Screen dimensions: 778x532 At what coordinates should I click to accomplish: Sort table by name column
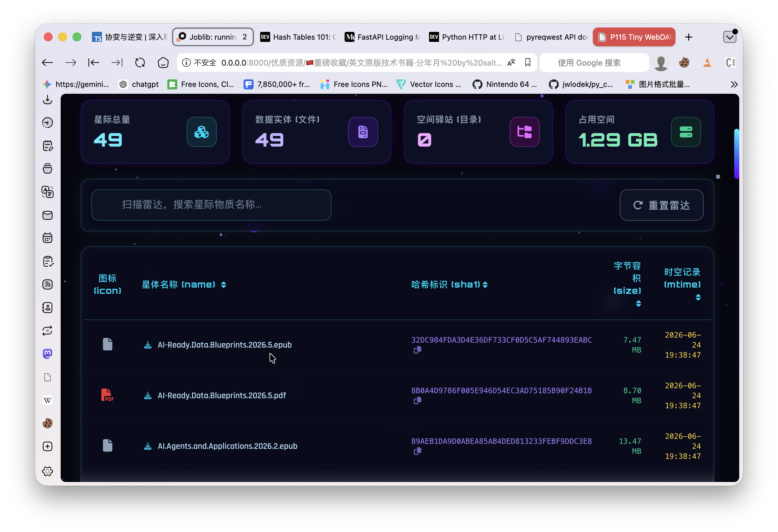[x=224, y=285]
